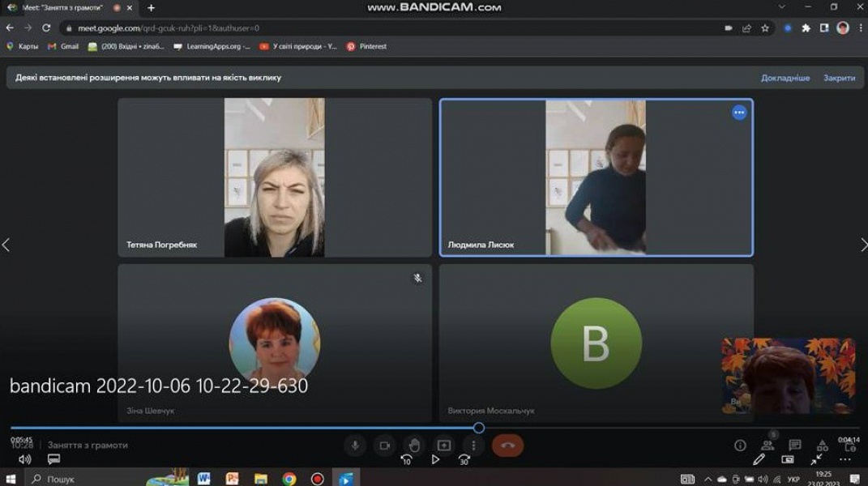Open the in-call chat panel
868x486 pixels.
(x=795, y=446)
